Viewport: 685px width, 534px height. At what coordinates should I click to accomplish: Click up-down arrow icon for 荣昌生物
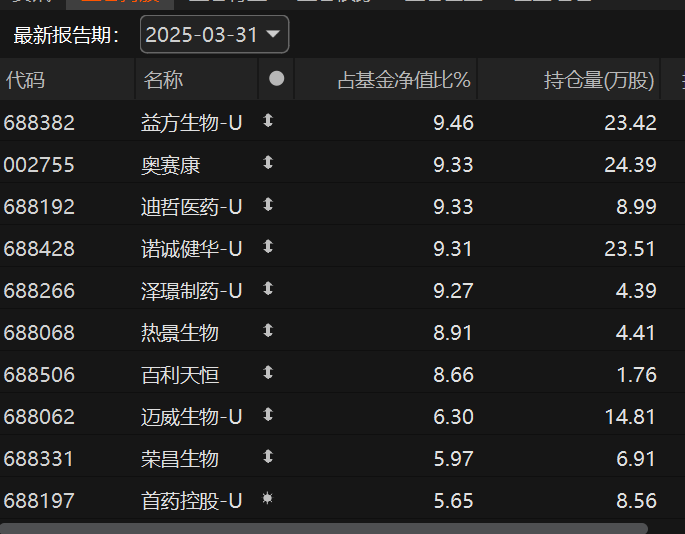[x=268, y=456]
